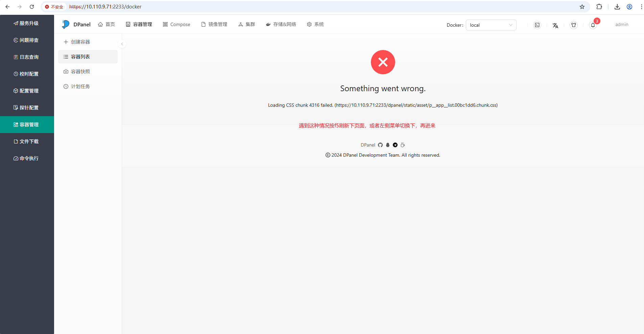Go to 日志查询 in the left sidebar
The height and width of the screenshot is (334, 644).
click(x=26, y=57)
